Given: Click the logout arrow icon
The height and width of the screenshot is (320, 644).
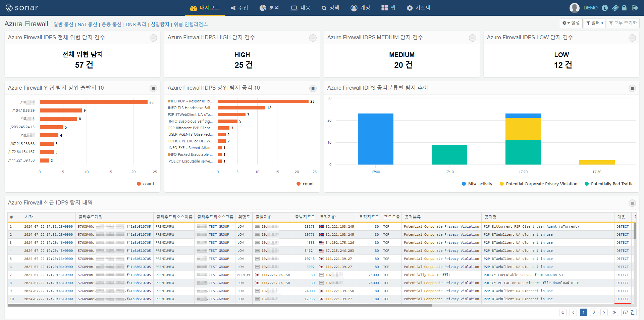Looking at the screenshot, I should [x=635, y=8].
